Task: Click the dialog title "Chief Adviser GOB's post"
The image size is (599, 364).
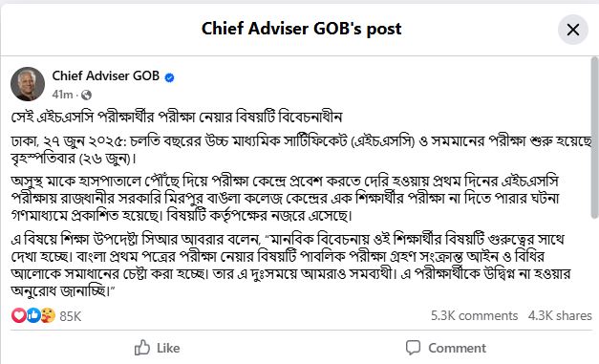Action: coord(301,29)
